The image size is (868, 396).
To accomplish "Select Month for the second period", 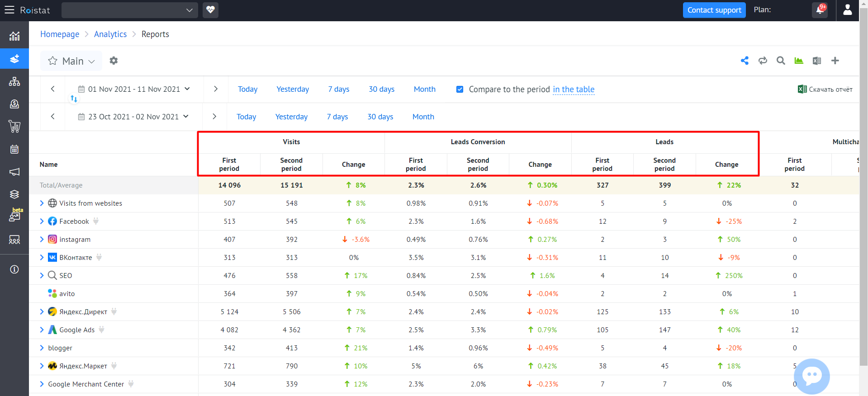I will click(423, 117).
